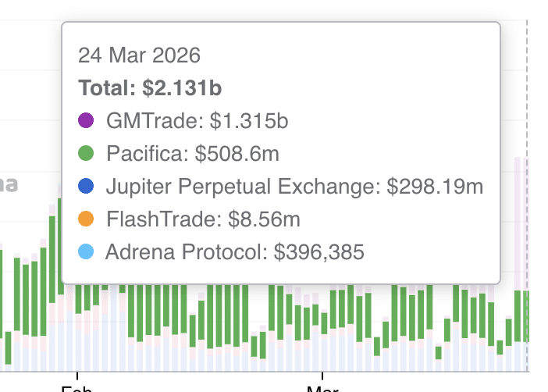Select the Pacifica $508.6m tooltip entry

[x=193, y=154]
